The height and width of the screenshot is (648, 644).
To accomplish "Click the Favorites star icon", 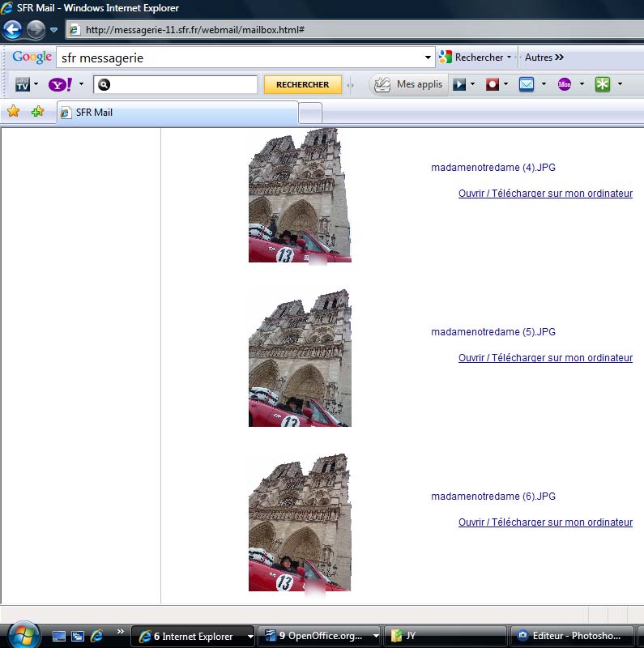I will (13, 111).
